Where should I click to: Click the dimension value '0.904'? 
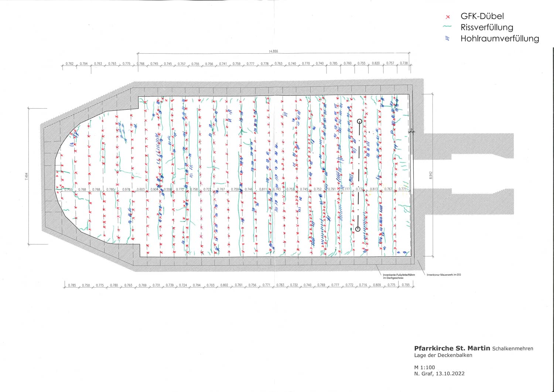pyautogui.click(x=154, y=190)
